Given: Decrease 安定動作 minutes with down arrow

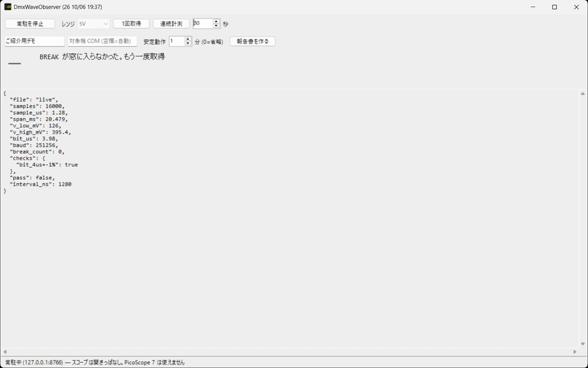Looking at the screenshot, I should [188, 43].
